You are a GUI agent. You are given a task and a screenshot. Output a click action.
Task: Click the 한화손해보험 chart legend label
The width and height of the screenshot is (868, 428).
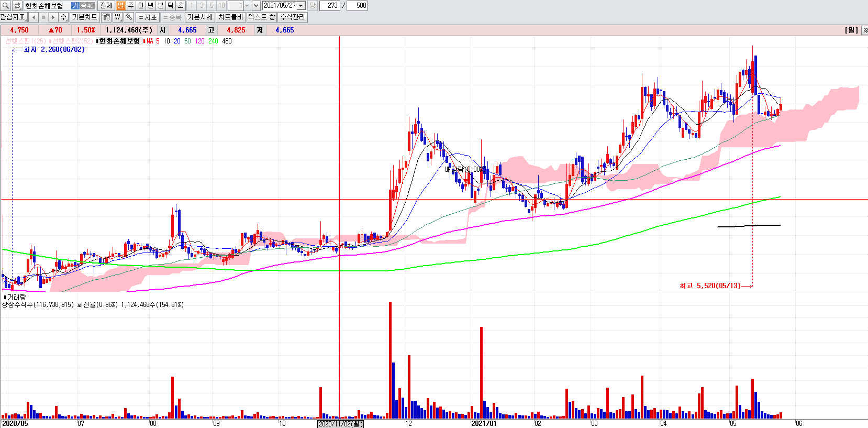point(119,41)
